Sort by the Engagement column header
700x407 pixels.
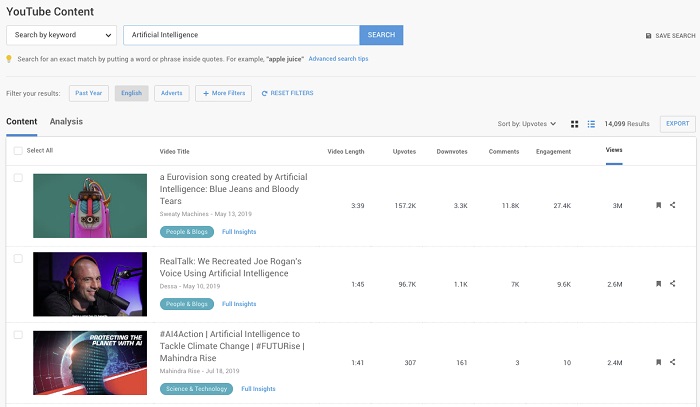click(554, 152)
